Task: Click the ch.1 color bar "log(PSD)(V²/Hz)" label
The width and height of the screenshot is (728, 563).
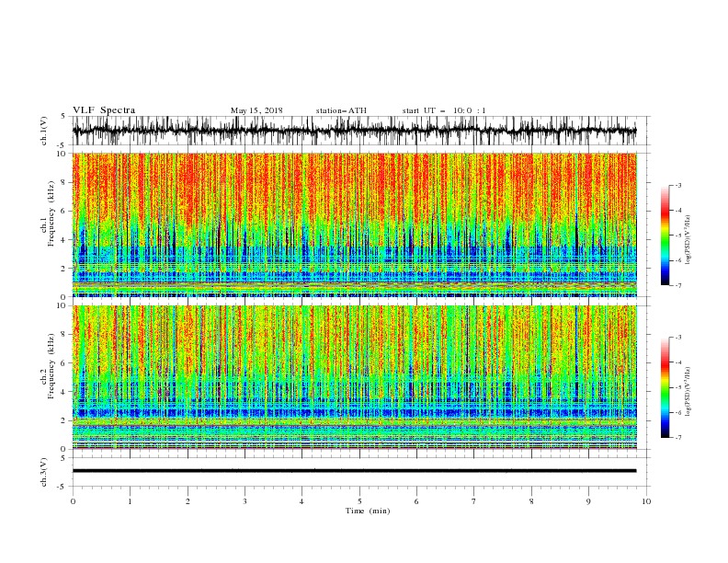Action: [688, 240]
